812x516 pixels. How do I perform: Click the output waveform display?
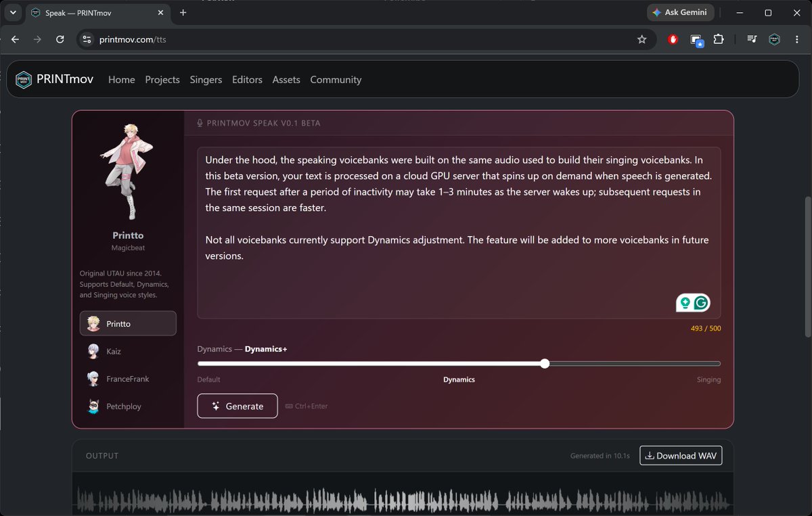(403, 501)
